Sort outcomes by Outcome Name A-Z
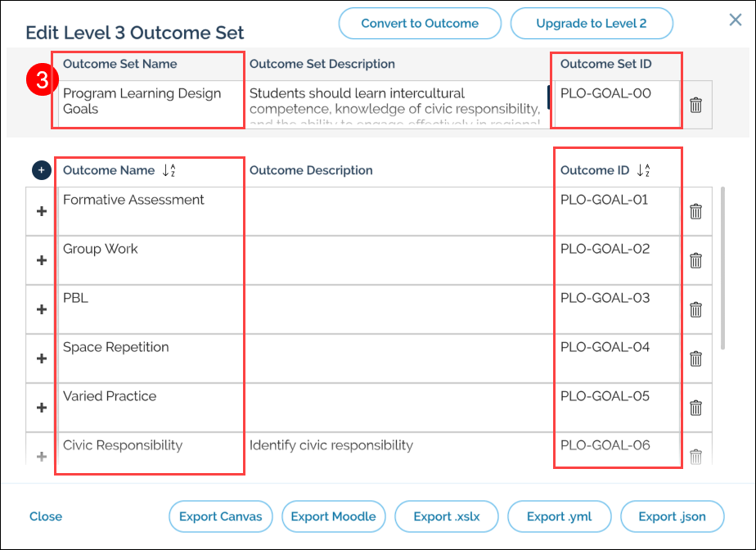This screenshot has width=756, height=550. (x=169, y=170)
